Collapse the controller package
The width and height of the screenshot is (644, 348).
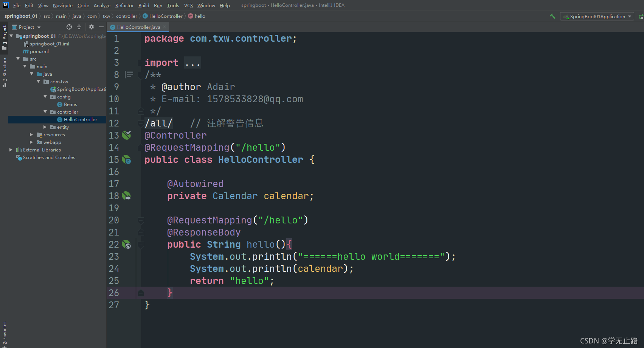[45, 112]
